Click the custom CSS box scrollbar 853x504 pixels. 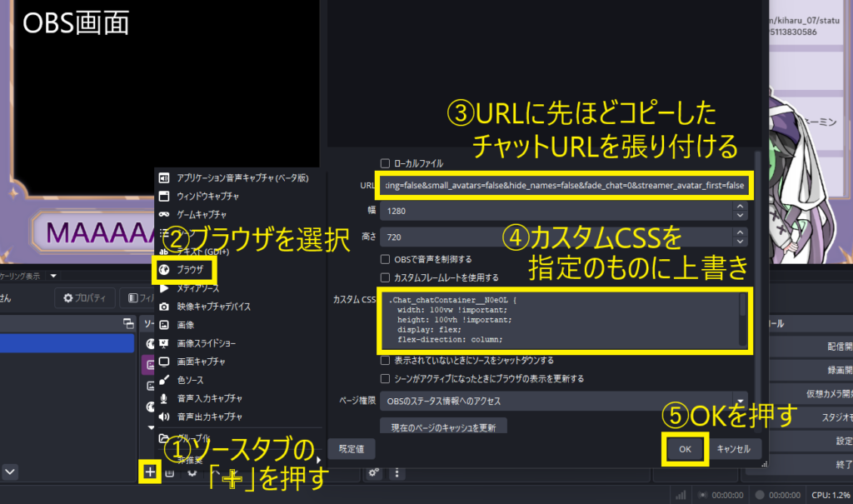click(x=743, y=320)
